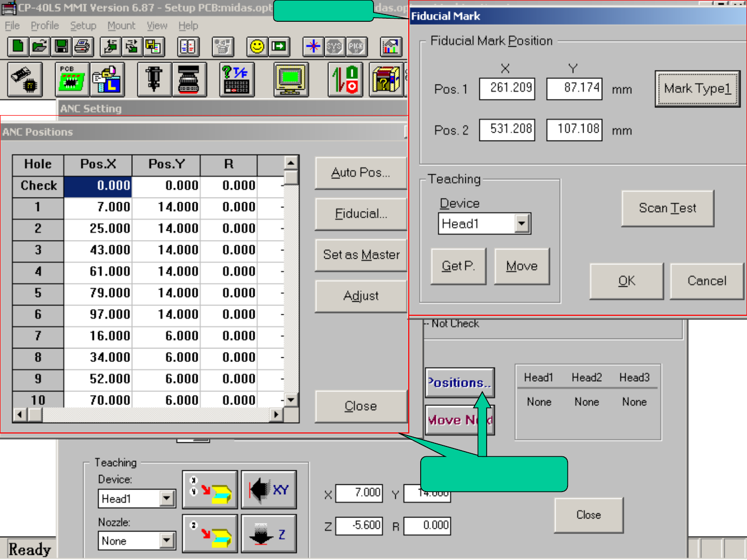Expand bottom Teaching Device Head1 dropdown
This screenshot has height=560, width=747.
166,499
